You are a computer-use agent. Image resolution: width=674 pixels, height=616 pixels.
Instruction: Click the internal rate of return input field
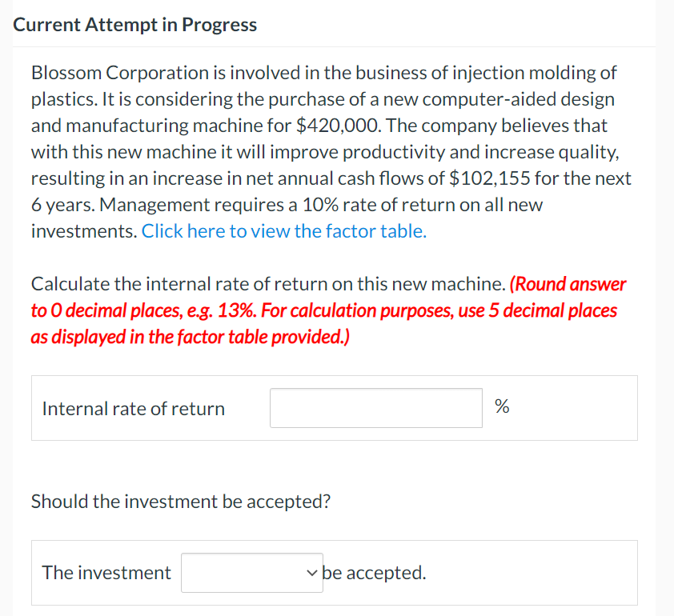coord(375,408)
